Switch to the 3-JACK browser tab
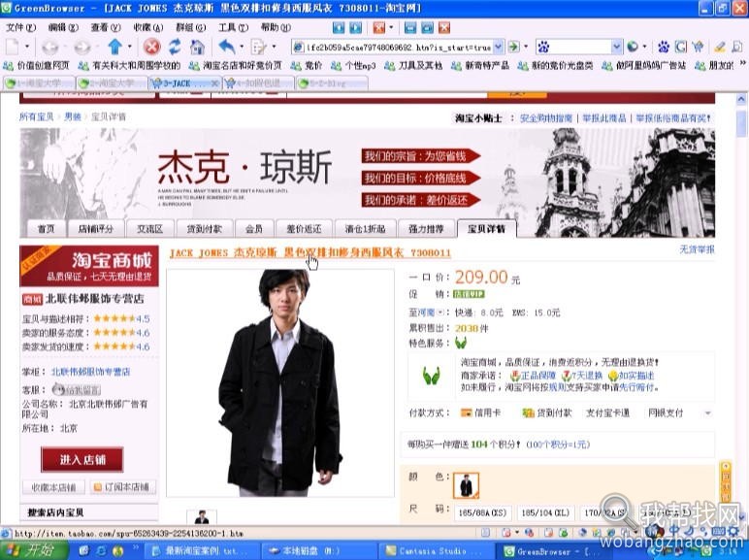Screen dimensions: 749x560 click(x=185, y=83)
